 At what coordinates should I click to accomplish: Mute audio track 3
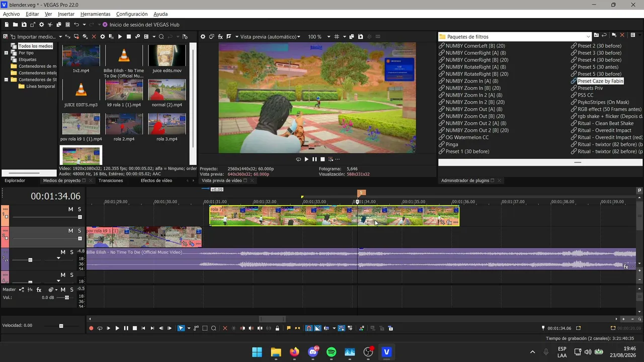pyautogui.click(x=63, y=252)
